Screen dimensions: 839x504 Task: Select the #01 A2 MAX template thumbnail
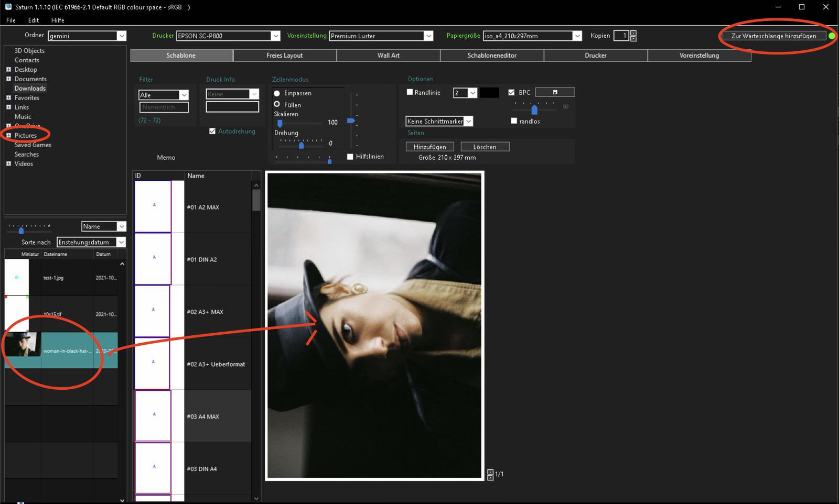[153, 206]
